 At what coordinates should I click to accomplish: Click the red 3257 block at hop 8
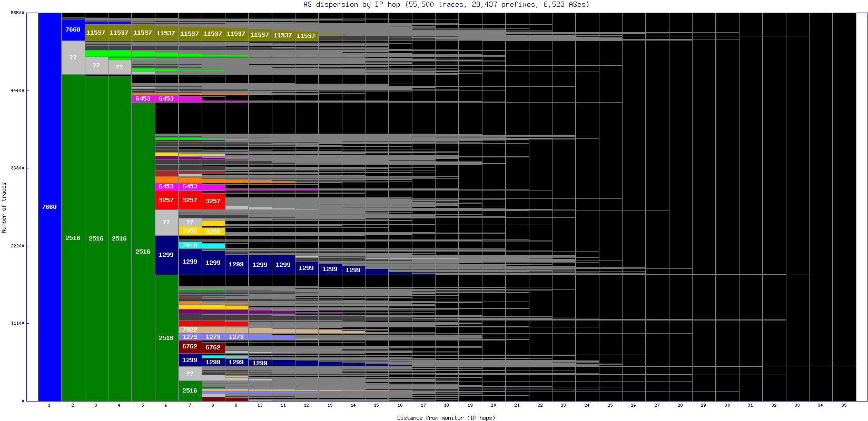[x=213, y=201]
